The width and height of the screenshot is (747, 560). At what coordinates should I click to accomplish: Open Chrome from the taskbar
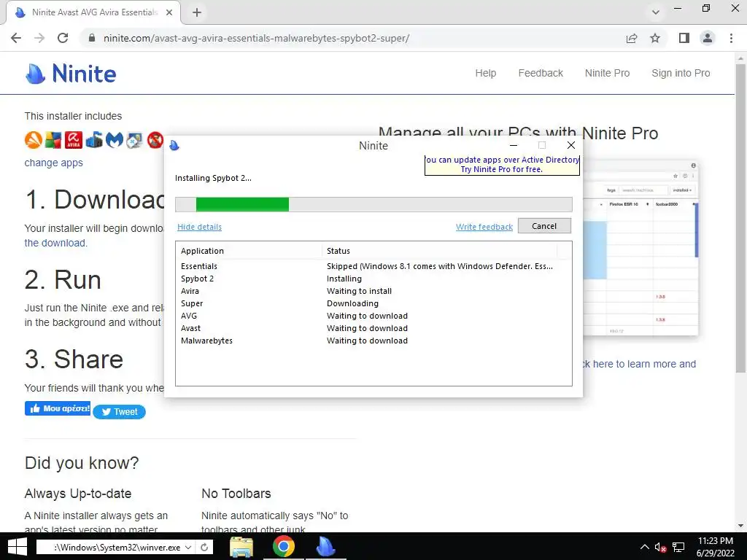(284, 547)
